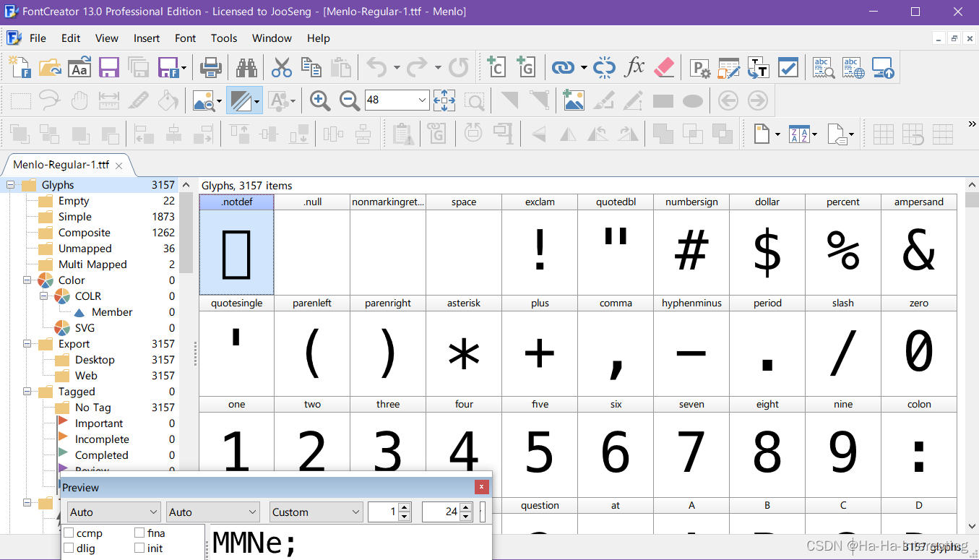Viewport: 979px width, 560px height.
Task: Collapse the Export tree node
Action: [x=27, y=344]
